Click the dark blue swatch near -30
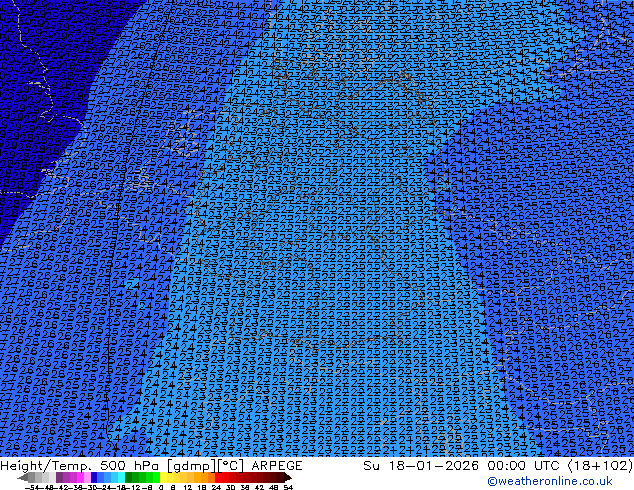 pyautogui.click(x=94, y=478)
